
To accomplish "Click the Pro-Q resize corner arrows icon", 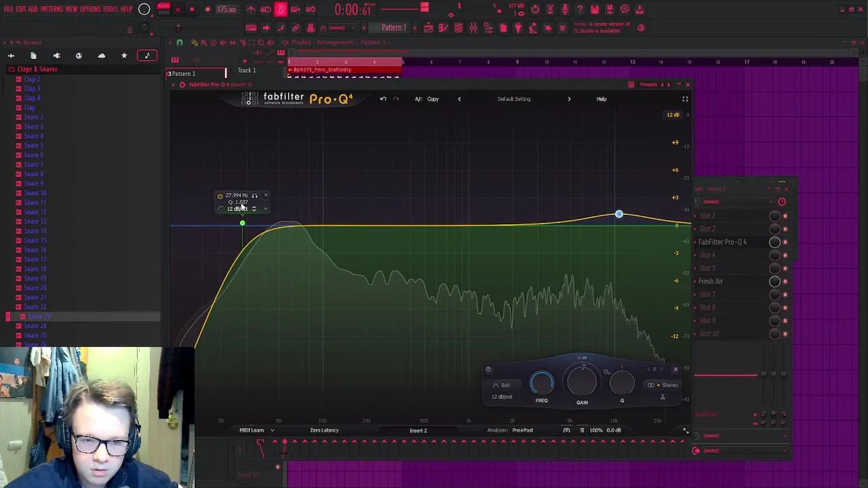I will click(x=686, y=431).
